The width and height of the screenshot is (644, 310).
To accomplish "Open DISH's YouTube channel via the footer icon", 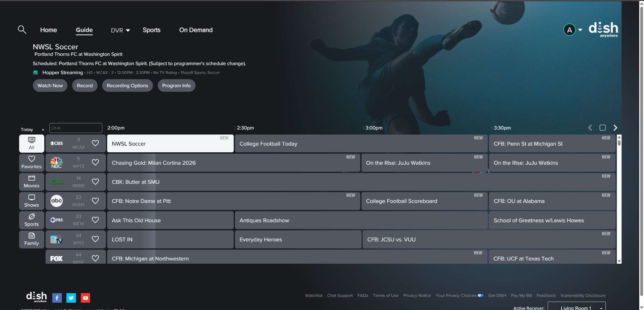I will [x=86, y=298].
